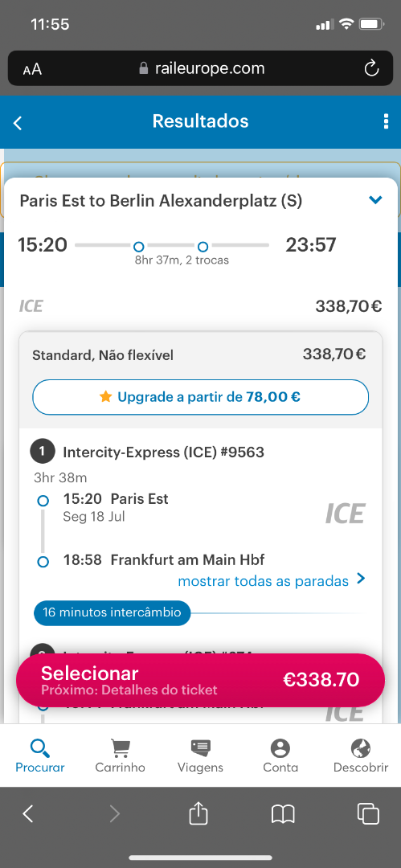Open reader text size AA control

click(32, 69)
